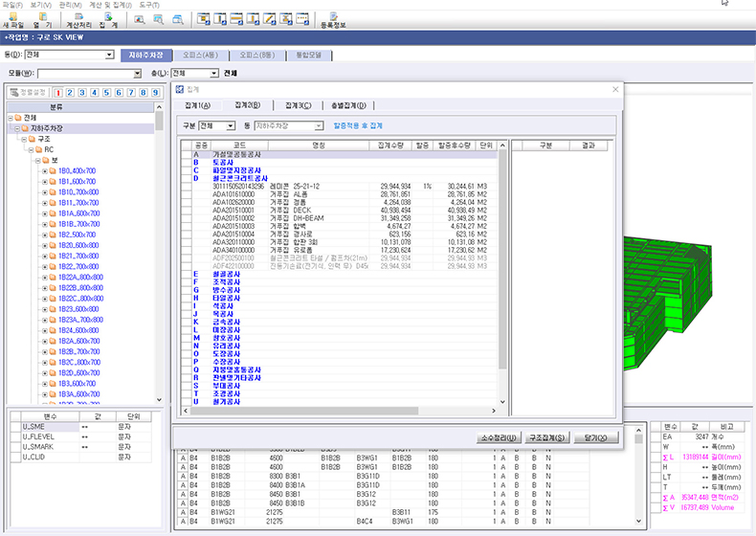
Task: Open the 파일(F) menu
Action: tap(12, 5)
